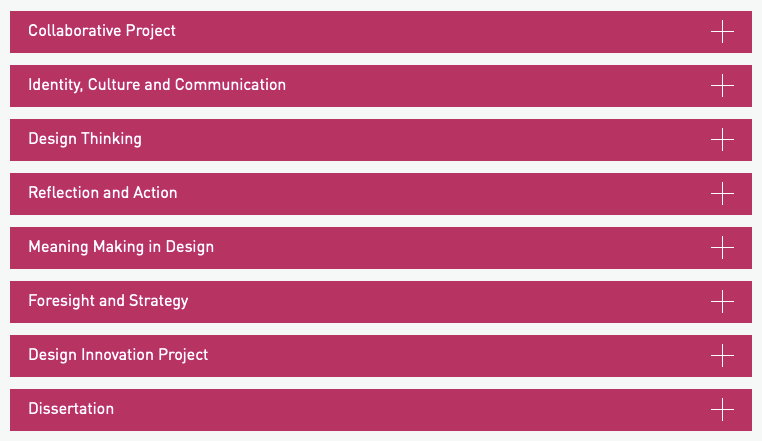Click plus icon beside Design Innovation Project
The image size is (762, 441).
pos(721,356)
